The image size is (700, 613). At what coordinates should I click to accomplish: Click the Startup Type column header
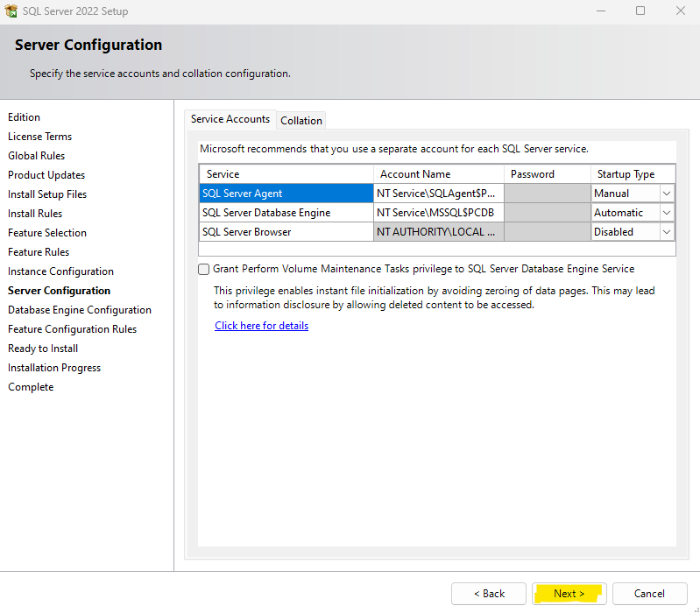[x=633, y=174]
